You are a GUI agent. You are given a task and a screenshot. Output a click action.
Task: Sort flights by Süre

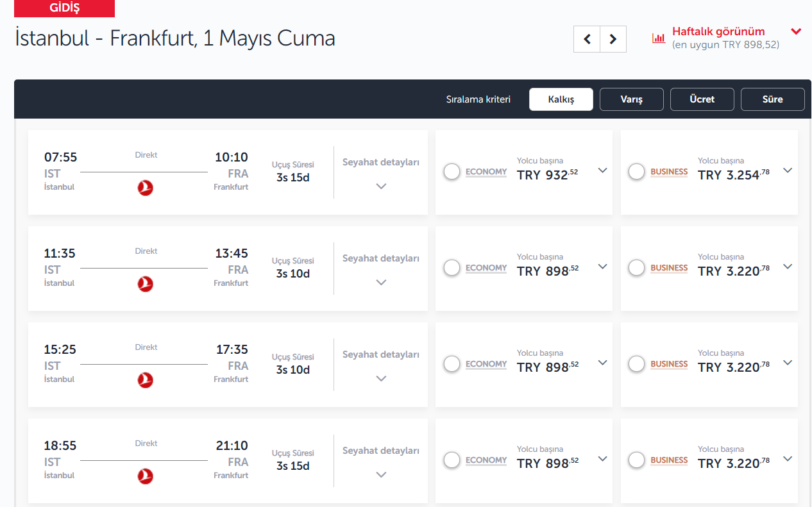click(x=772, y=99)
